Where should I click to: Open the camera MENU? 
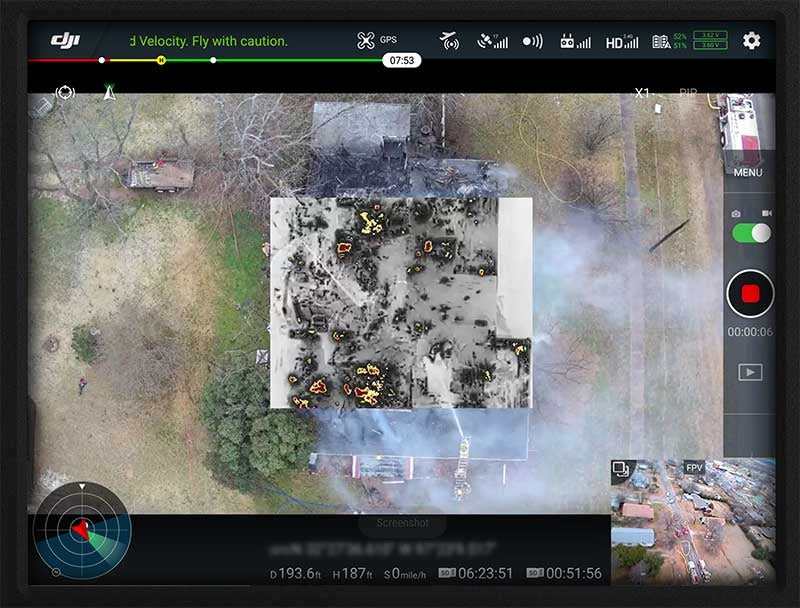click(748, 172)
